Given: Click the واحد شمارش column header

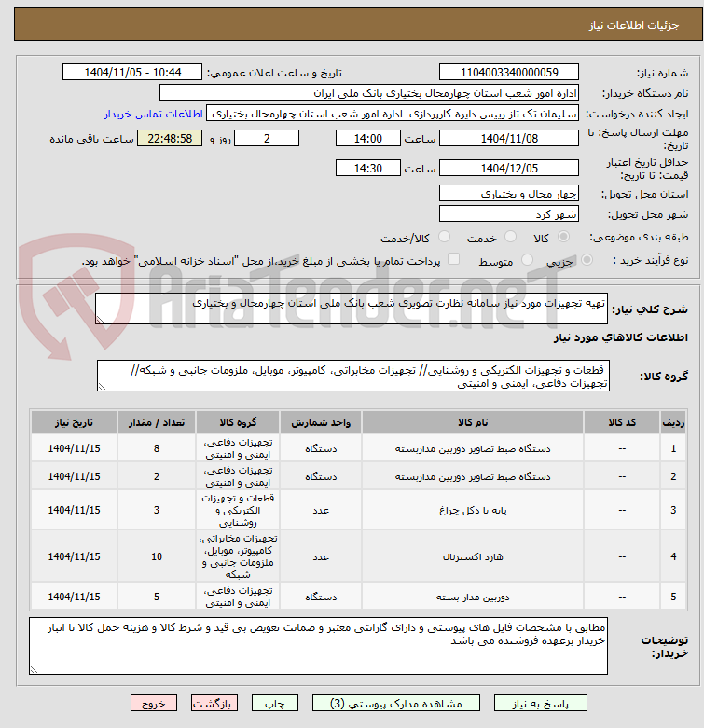Looking at the screenshot, I should click(321, 422).
